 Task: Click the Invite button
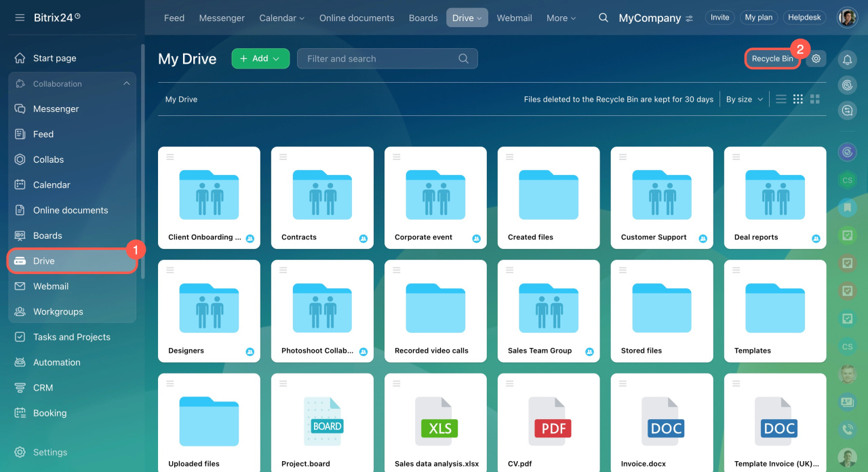(719, 18)
